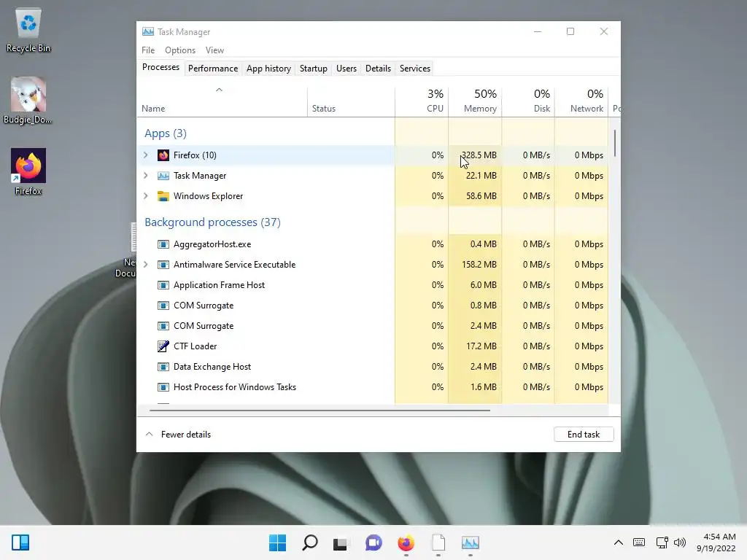Switch to the Services tab

tap(415, 69)
